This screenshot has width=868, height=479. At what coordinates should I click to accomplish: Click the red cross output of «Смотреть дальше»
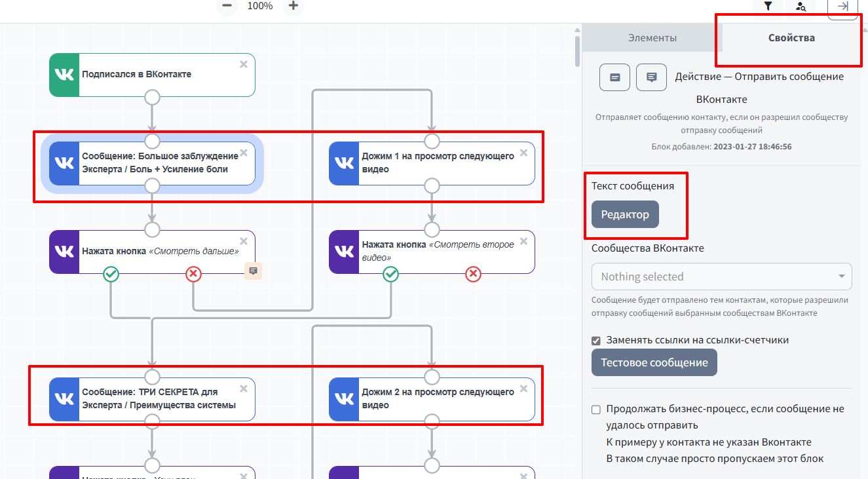coord(193,274)
